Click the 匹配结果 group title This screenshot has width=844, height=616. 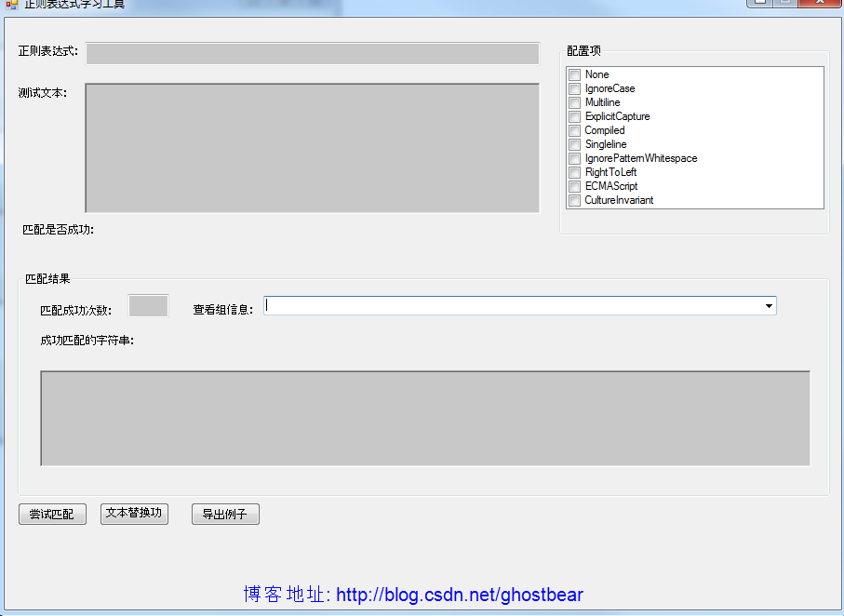47,279
